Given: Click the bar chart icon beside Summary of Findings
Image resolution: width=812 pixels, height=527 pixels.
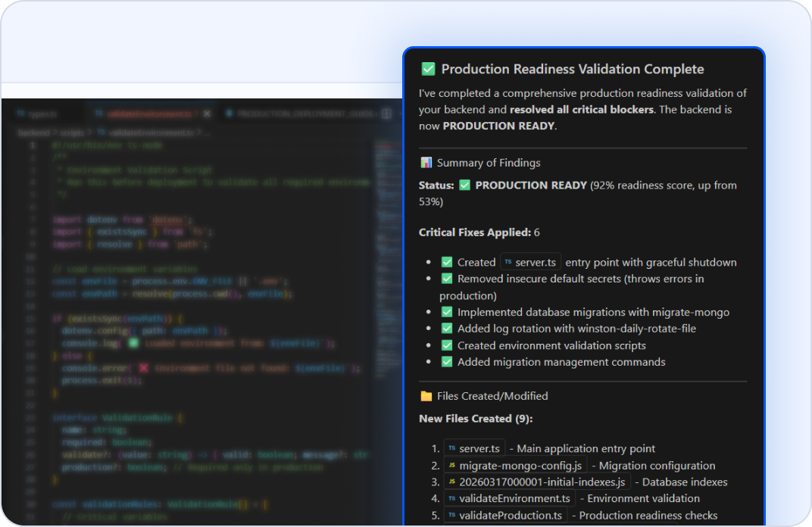Looking at the screenshot, I should (x=426, y=163).
